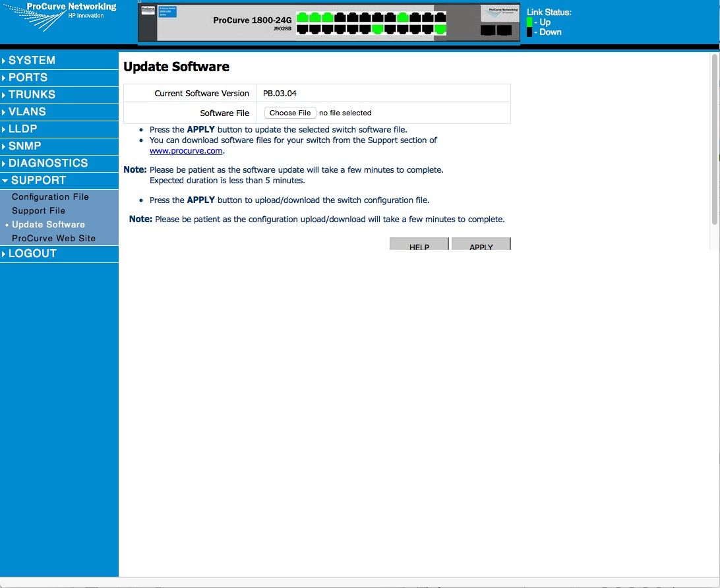Select the Update Software menu item

pyautogui.click(x=48, y=225)
